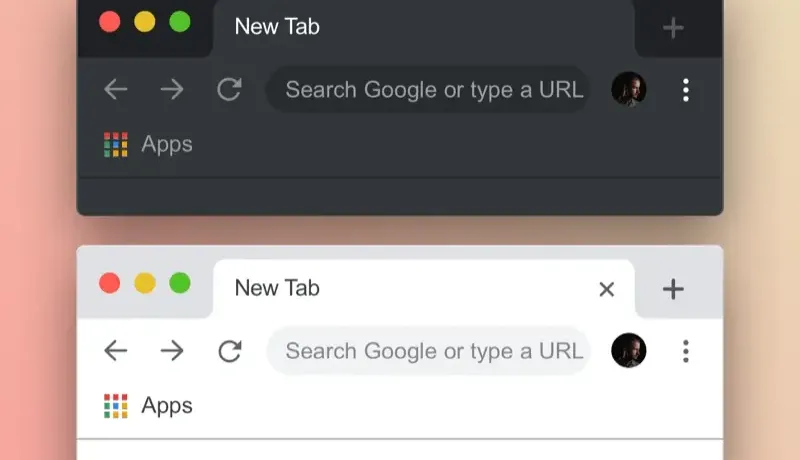
Task: Open three-dot menu in dark Chrome window
Action: click(686, 90)
